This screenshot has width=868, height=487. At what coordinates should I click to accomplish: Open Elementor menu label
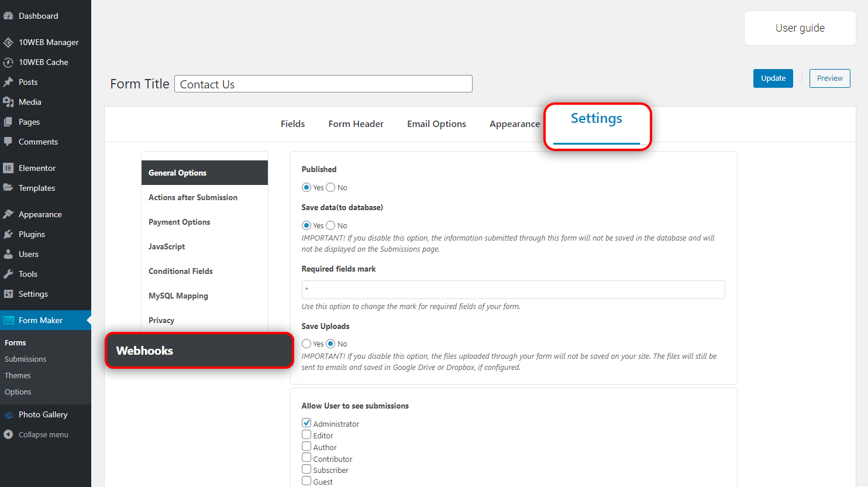[37, 168]
